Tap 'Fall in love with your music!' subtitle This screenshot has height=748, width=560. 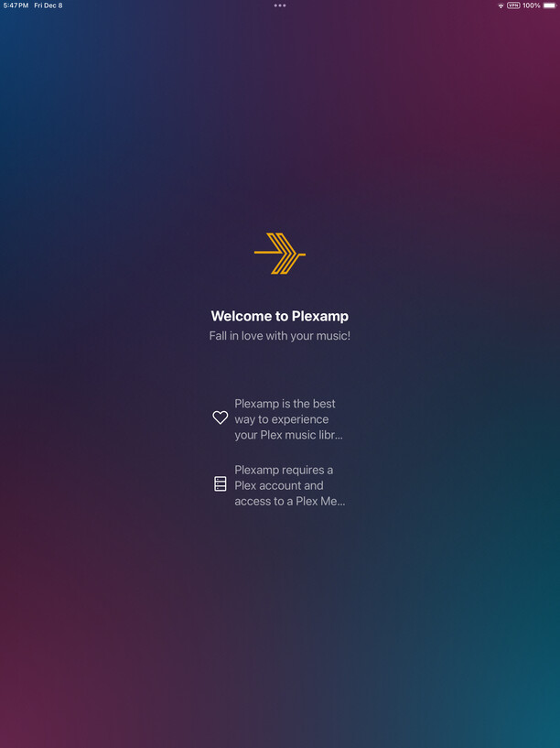click(x=280, y=336)
